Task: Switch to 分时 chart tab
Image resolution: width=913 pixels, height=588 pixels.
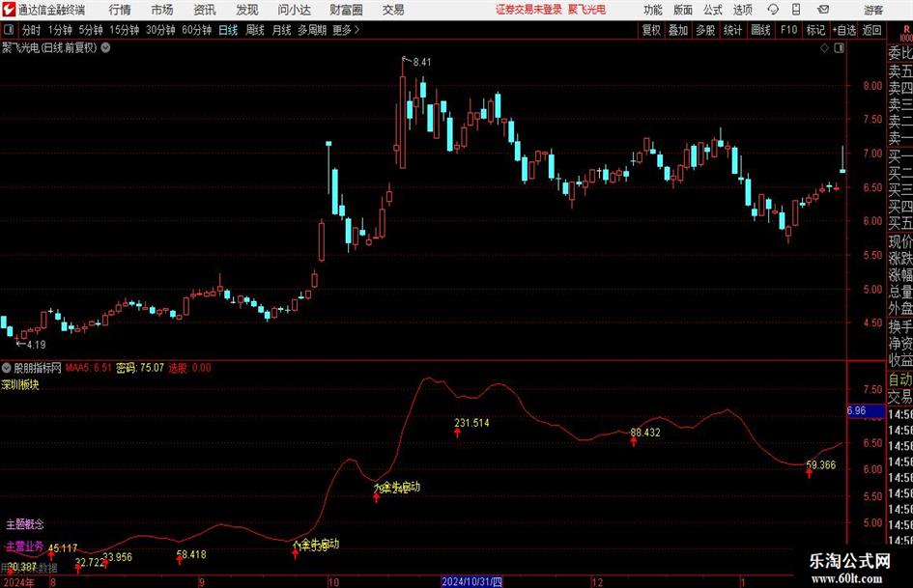Action: pyautogui.click(x=31, y=30)
